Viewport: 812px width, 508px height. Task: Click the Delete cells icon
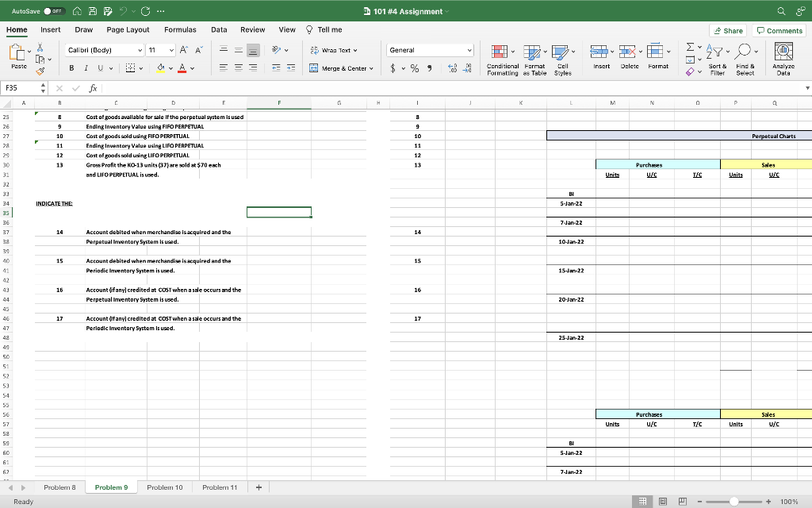[628, 52]
